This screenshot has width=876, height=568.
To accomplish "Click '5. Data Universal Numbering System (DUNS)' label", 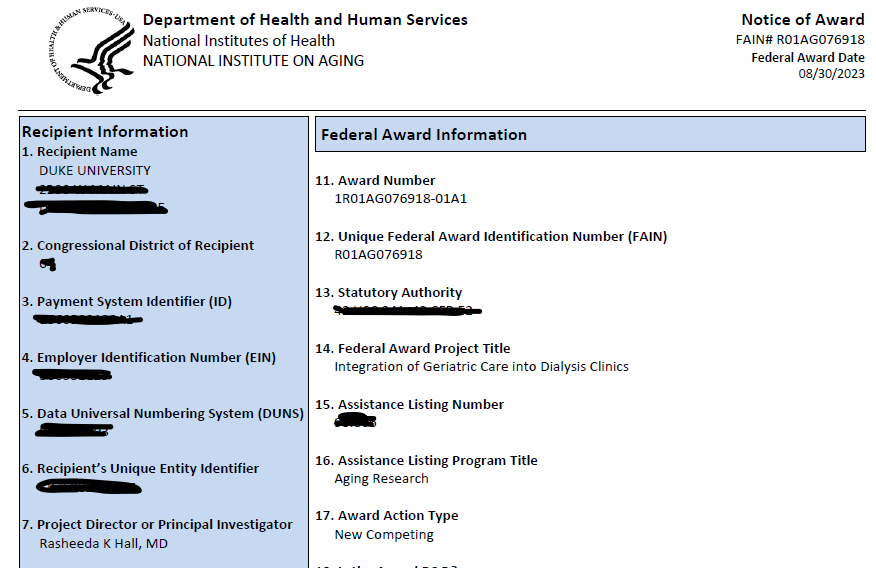I will pos(163,414).
